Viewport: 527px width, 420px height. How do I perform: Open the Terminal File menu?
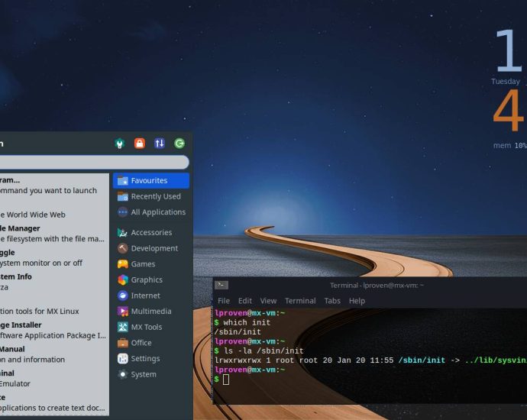(x=224, y=301)
